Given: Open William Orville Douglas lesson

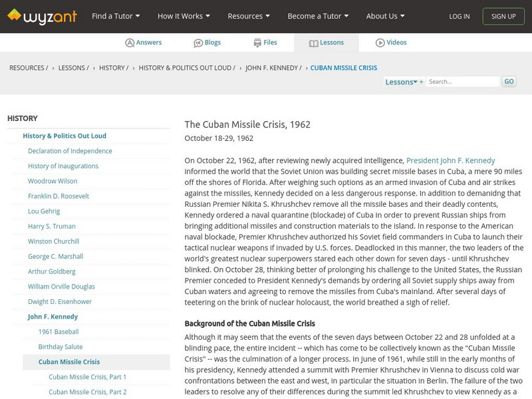Looking at the screenshot, I should (61, 287).
